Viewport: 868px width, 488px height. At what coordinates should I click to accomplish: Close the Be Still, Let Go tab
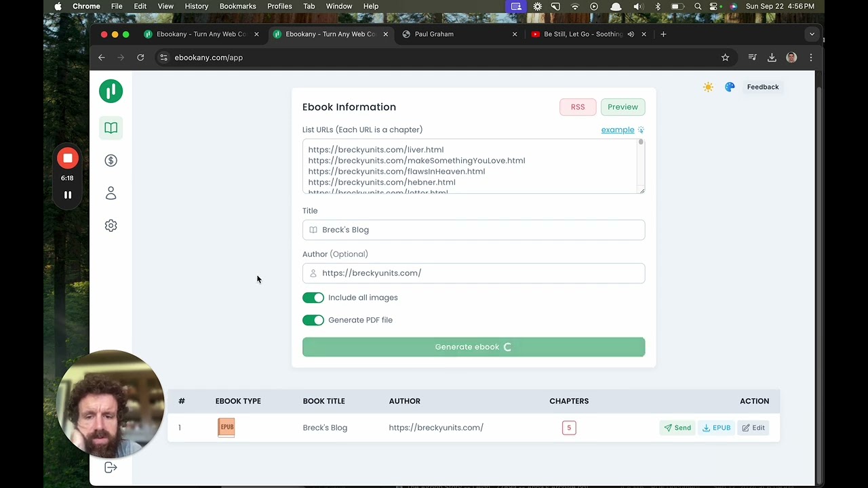pyautogui.click(x=644, y=34)
